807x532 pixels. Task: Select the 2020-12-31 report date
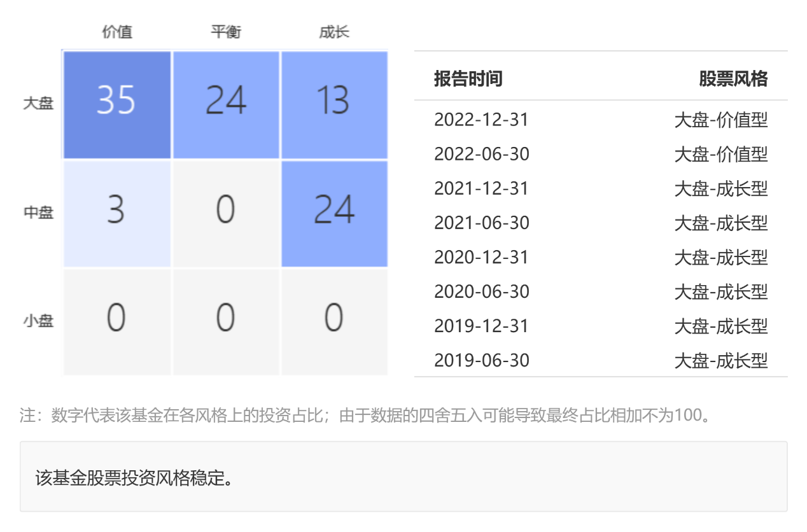(x=481, y=257)
